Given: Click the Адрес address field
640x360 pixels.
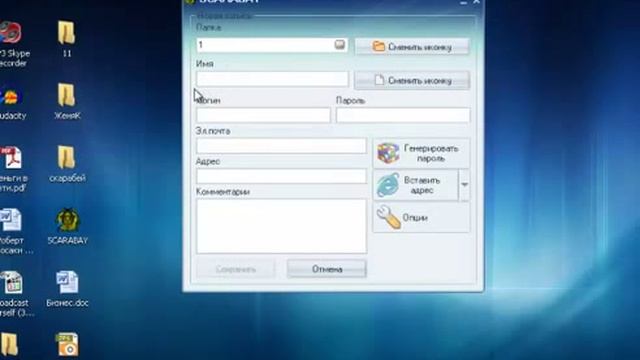Looking at the screenshot, I should tap(281, 176).
